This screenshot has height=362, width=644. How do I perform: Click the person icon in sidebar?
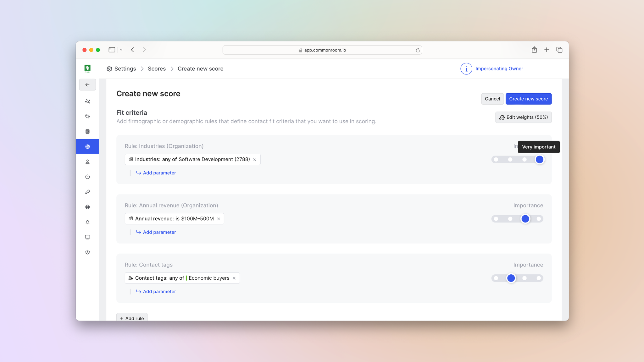pos(87,162)
